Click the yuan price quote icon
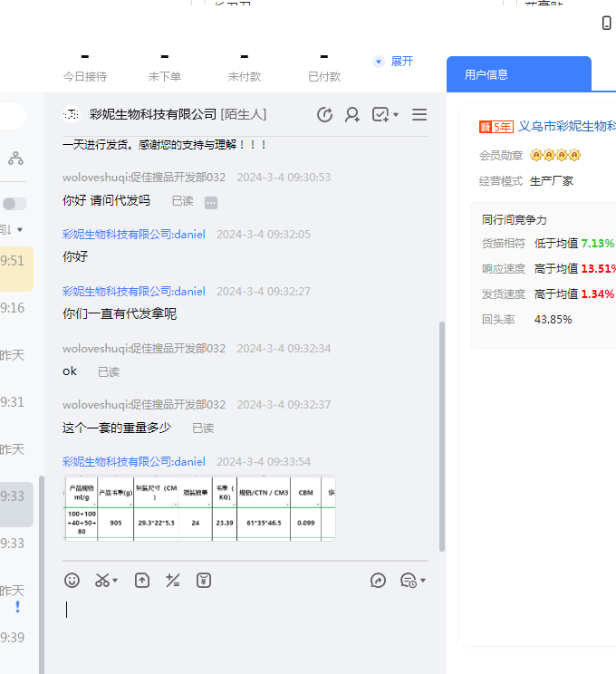Screen dimensions: 616x674 click(x=204, y=580)
